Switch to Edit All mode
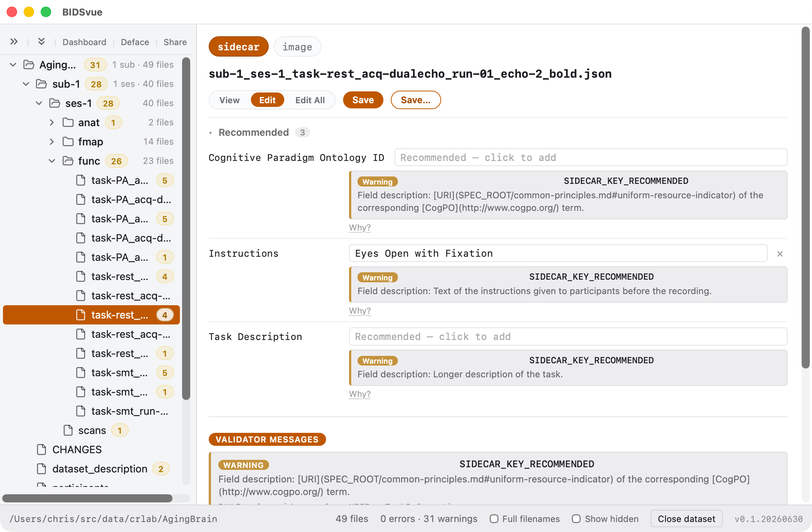This screenshot has width=812, height=532. [310, 100]
